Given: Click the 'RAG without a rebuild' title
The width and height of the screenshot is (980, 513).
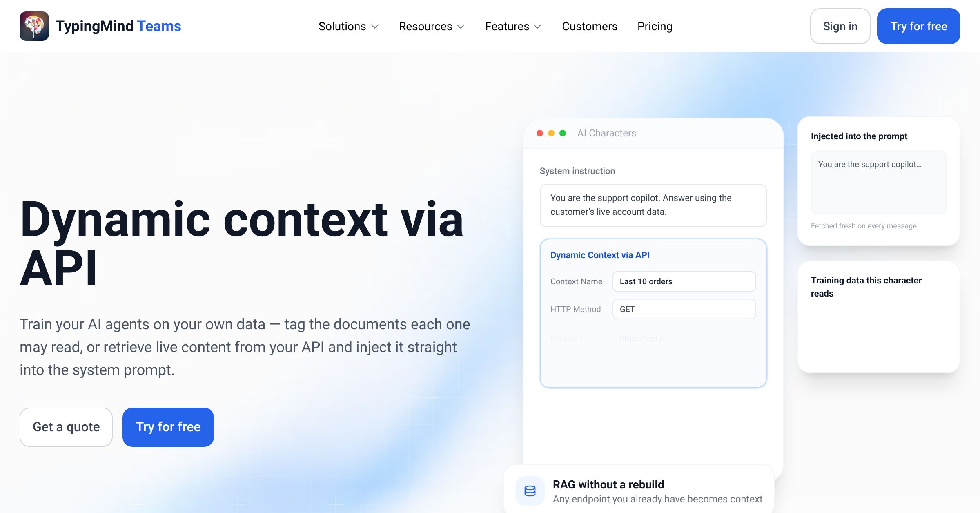Looking at the screenshot, I should click(608, 484).
